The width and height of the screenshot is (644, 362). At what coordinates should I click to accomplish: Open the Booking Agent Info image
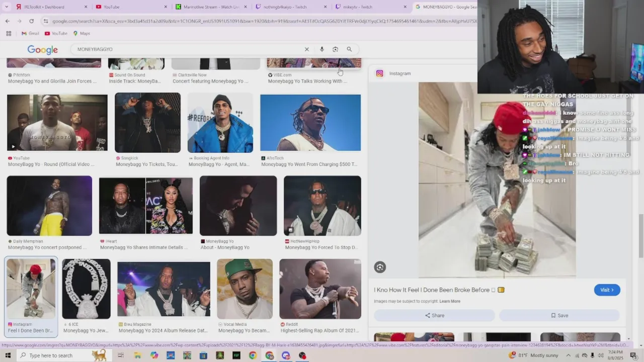220,123
